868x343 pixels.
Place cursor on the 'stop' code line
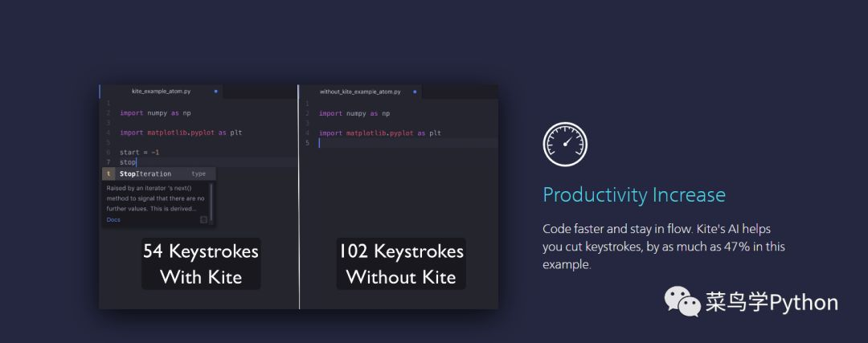(128, 162)
